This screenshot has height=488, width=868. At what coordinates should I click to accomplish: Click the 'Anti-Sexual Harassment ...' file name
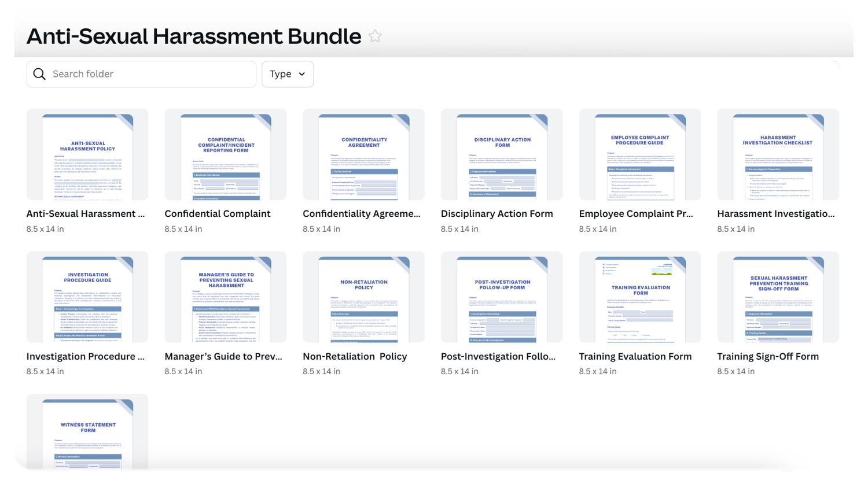tap(86, 214)
